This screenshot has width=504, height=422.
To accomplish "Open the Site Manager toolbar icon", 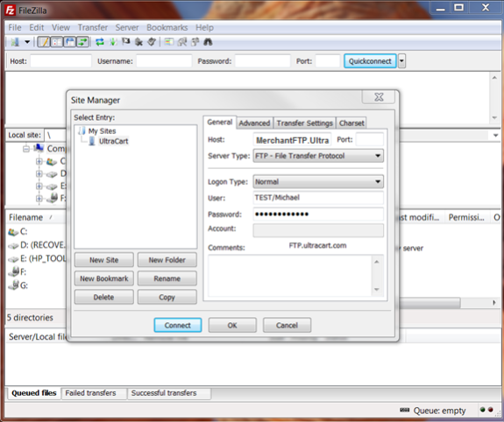I will click(x=15, y=42).
